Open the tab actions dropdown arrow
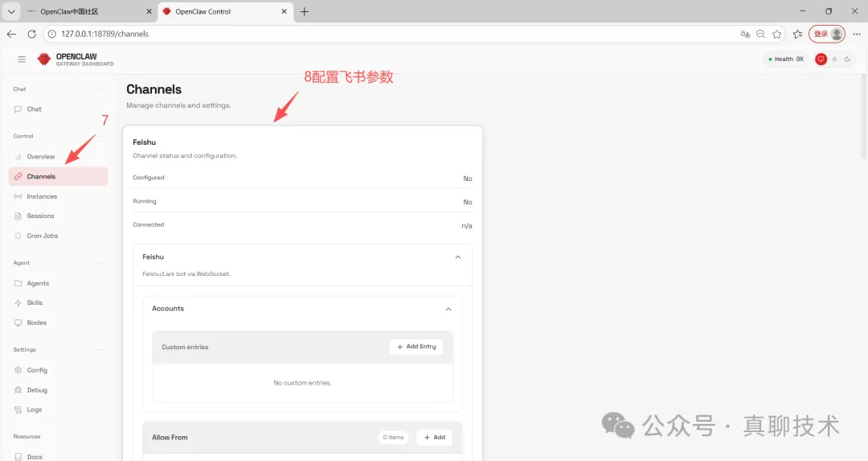The height and width of the screenshot is (461, 868). click(11, 11)
